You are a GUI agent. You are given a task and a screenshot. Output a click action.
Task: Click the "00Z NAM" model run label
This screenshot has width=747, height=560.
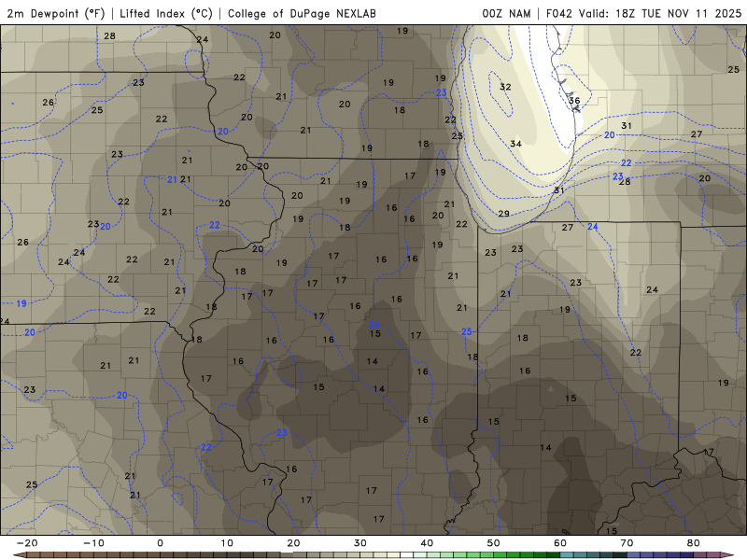(506, 13)
